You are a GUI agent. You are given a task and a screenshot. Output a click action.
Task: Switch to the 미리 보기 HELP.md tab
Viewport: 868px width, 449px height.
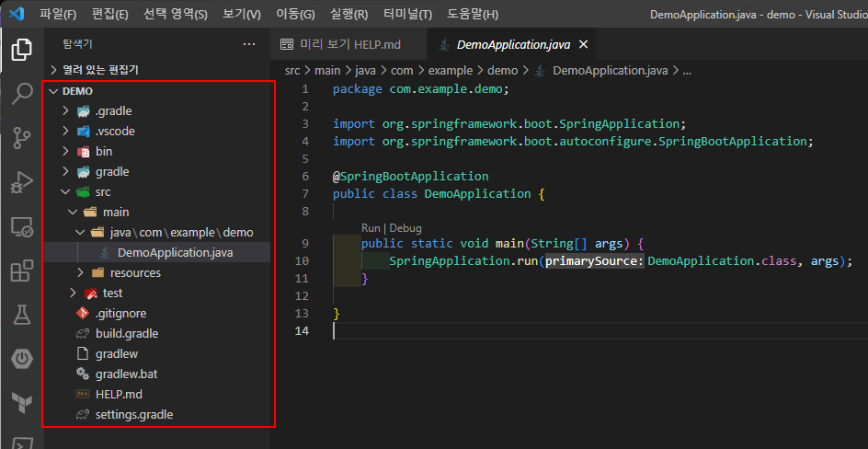(348, 45)
